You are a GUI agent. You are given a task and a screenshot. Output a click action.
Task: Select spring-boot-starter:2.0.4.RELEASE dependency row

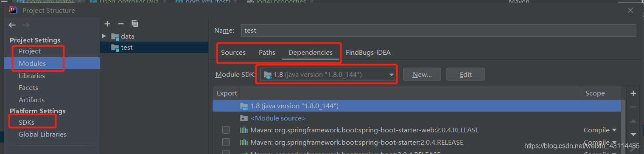(x=417, y=142)
